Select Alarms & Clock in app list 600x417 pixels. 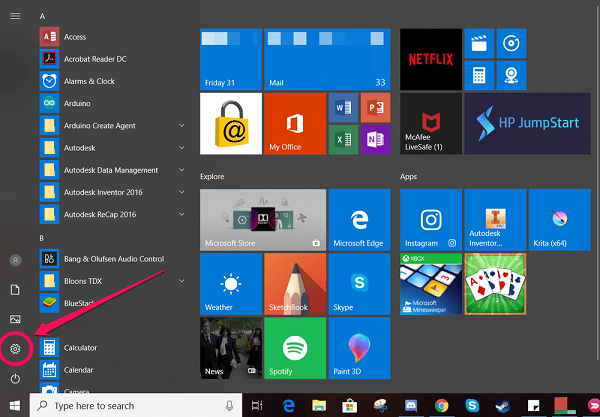coord(89,81)
